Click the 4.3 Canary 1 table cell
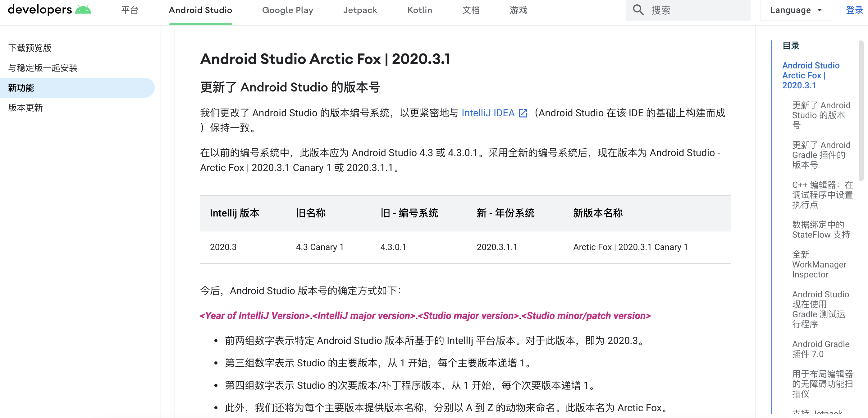The height and width of the screenshot is (418, 868). pyautogui.click(x=319, y=247)
